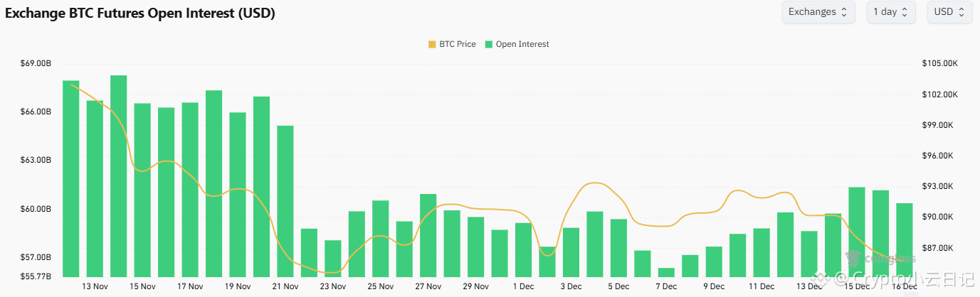The width and height of the screenshot is (980, 297).
Task: Click the $69.00B left axis label
Action: (x=36, y=64)
